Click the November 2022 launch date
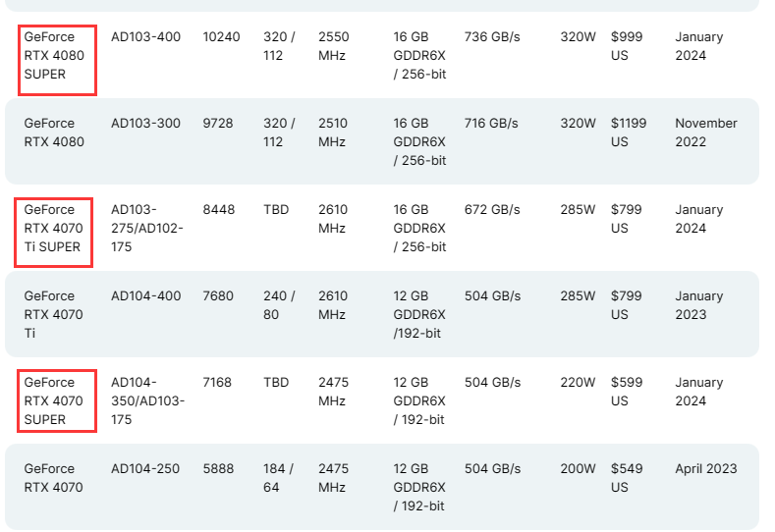 coord(705,133)
